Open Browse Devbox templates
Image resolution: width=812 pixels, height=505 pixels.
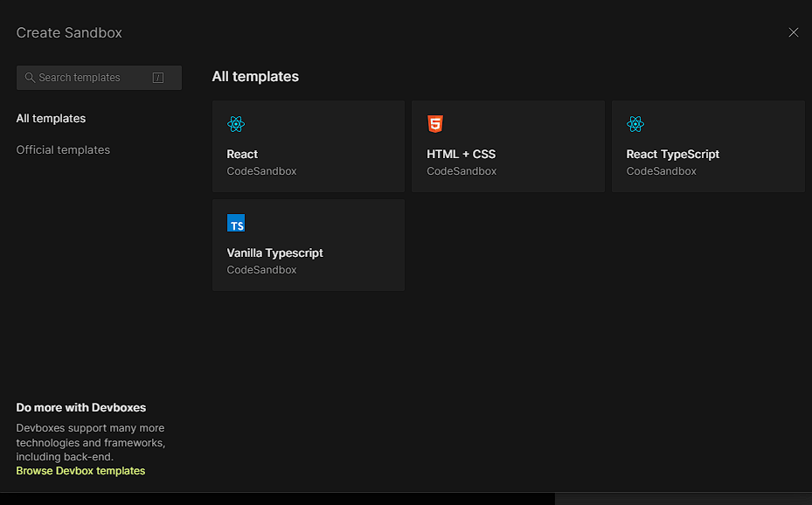tap(80, 470)
